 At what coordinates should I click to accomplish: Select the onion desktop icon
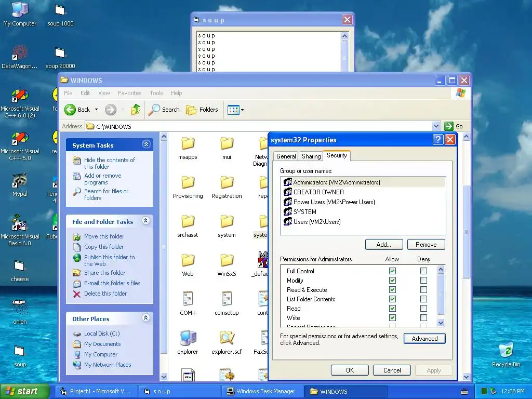(20, 312)
